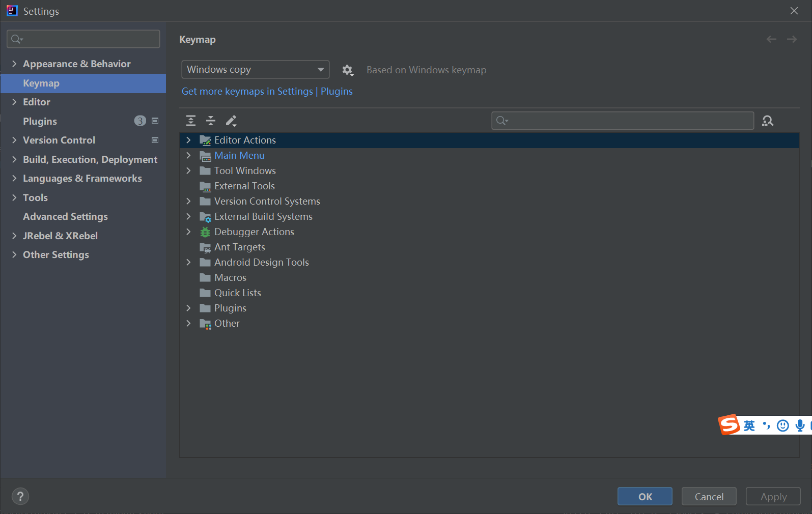812x514 pixels.
Task: Expand the External Build Systems keymap node
Action: (188, 216)
